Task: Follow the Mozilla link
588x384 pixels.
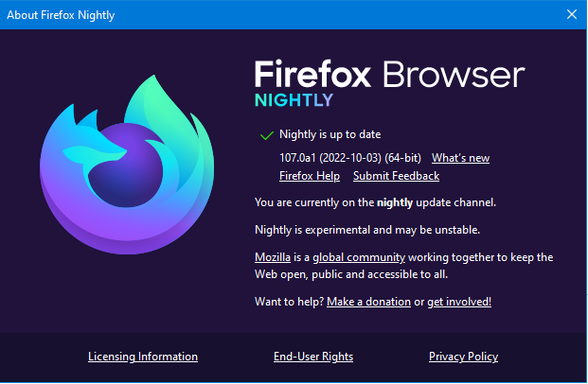Action: tap(273, 257)
